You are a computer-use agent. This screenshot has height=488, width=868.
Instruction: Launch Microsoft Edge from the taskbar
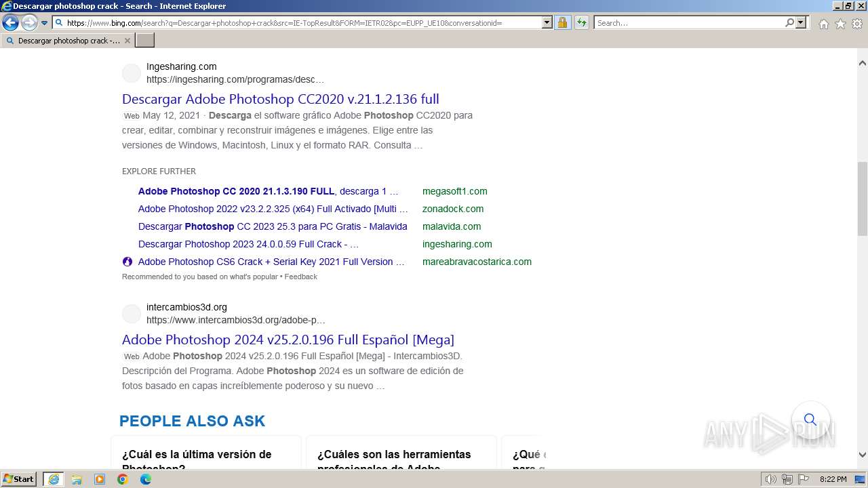[x=146, y=479]
